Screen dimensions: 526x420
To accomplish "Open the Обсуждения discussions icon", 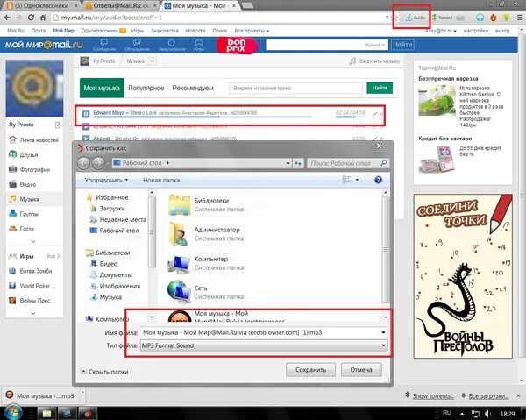I will point(137,45).
